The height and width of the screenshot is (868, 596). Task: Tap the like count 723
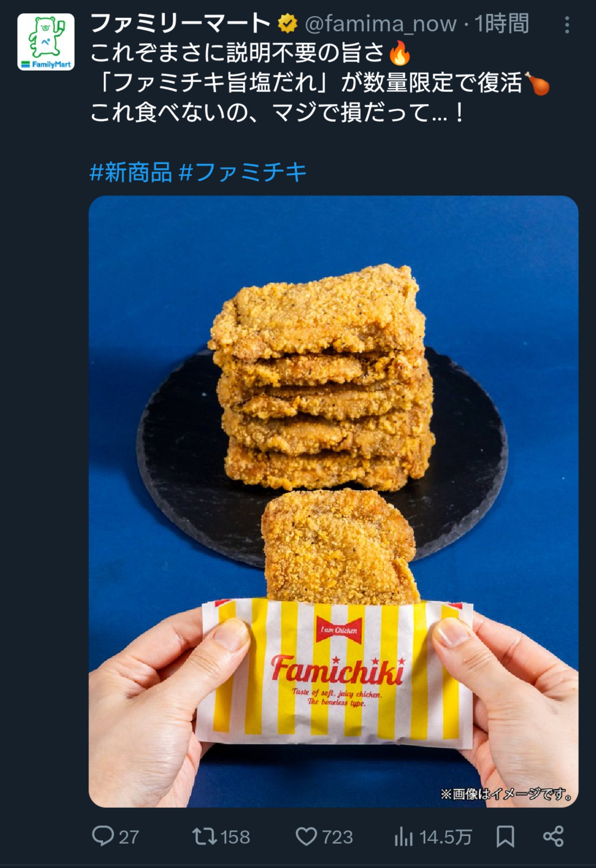click(x=338, y=837)
